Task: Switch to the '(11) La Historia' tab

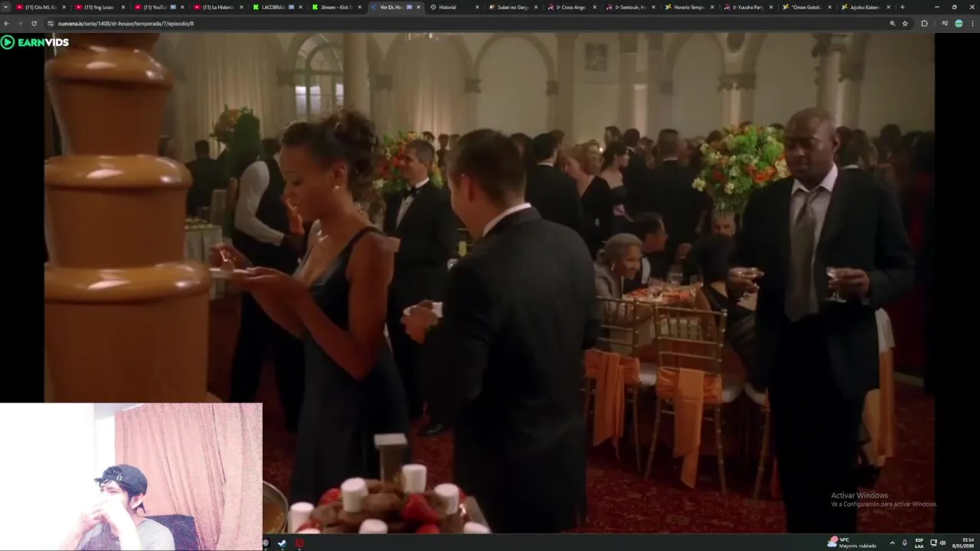Action: coord(219,7)
